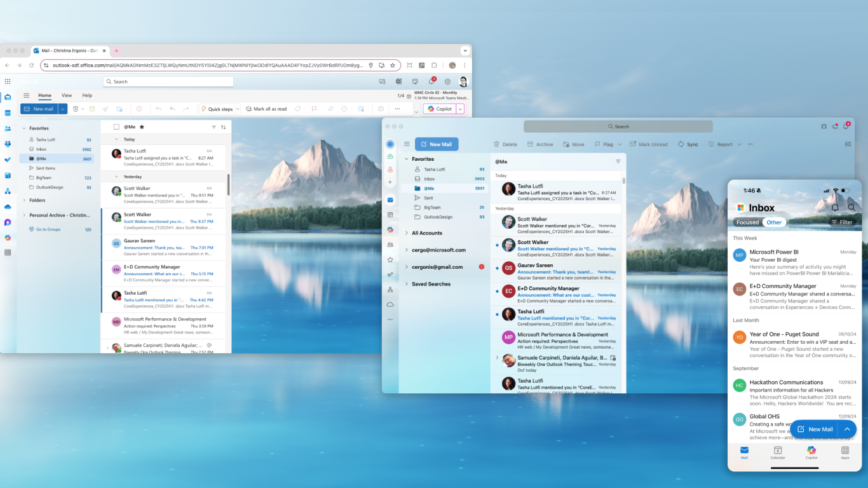Viewport: 868px width, 488px height.
Task: Tap Filter button in mobile inbox
Action: [x=842, y=222]
